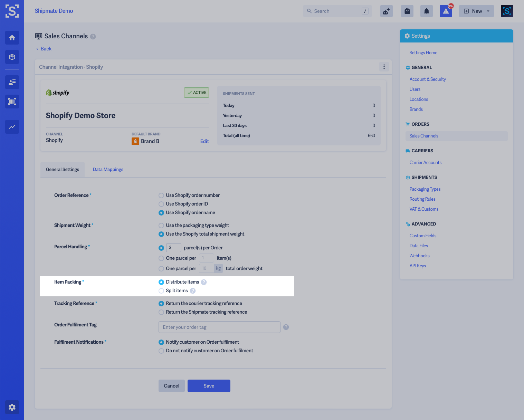524x420 pixels.
Task: Open the Settings gear at the sidebar bottom
Action: [x=12, y=407]
